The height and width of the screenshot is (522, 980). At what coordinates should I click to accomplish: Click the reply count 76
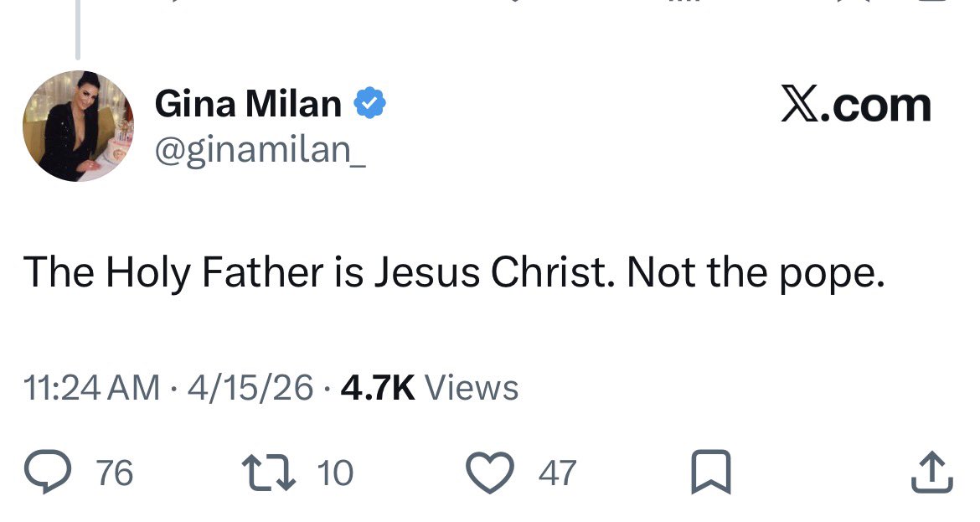(x=115, y=473)
